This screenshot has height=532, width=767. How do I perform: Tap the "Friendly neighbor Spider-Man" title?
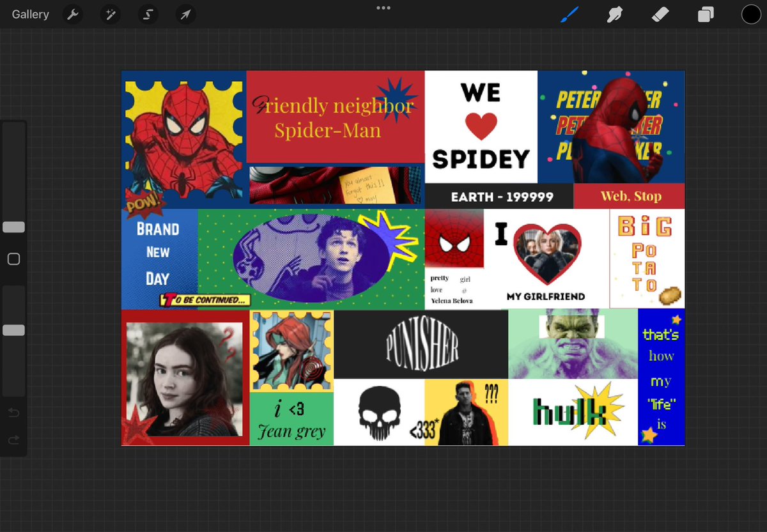pos(334,118)
